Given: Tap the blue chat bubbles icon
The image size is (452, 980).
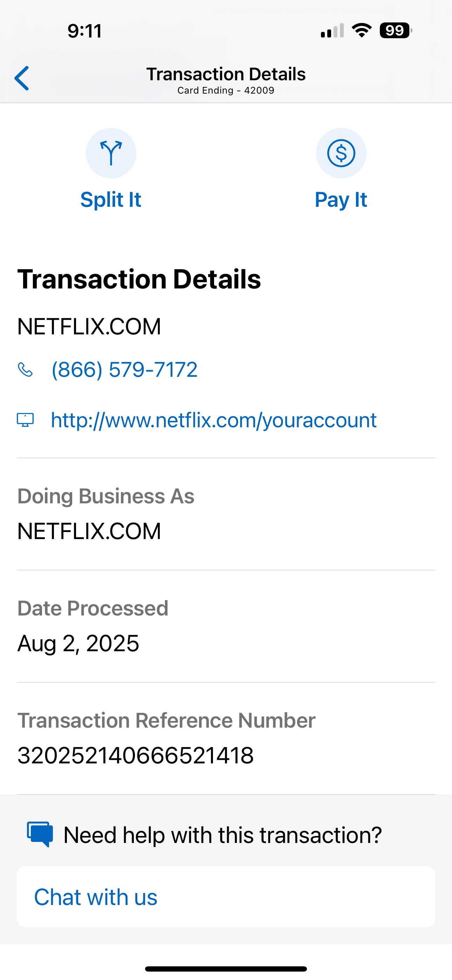Looking at the screenshot, I should pyautogui.click(x=40, y=834).
